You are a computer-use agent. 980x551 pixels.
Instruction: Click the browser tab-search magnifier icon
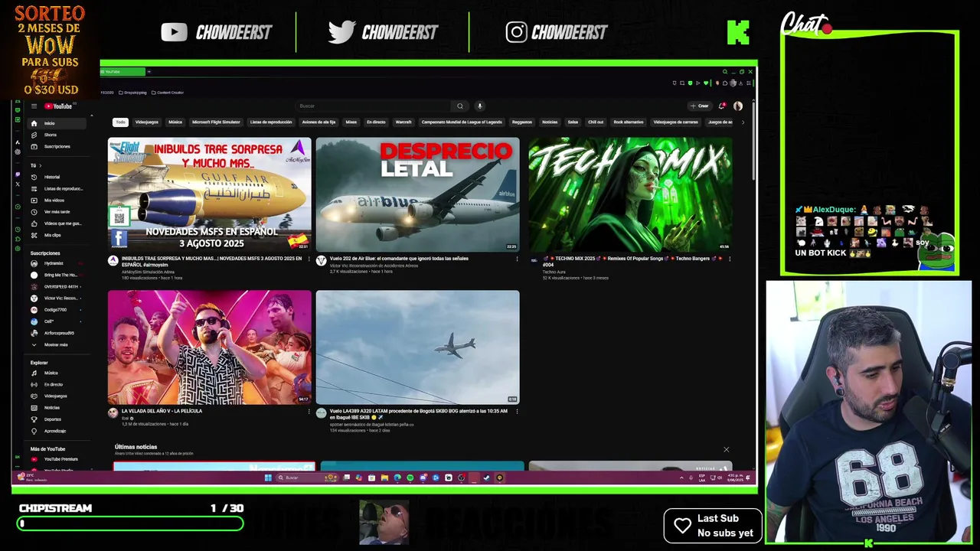(x=724, y=72)
